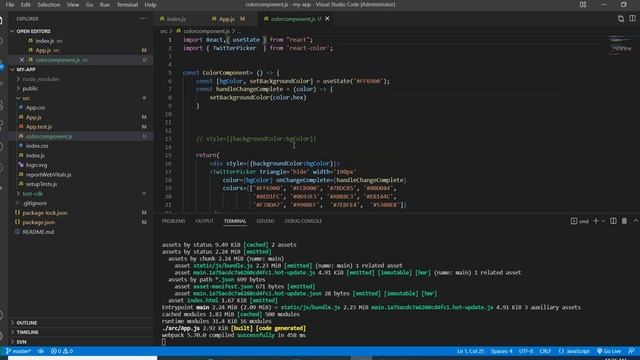Screen dimensions: 640x360
Task: Open logo.svg in the file tree
Action: [x=36, y=165]
